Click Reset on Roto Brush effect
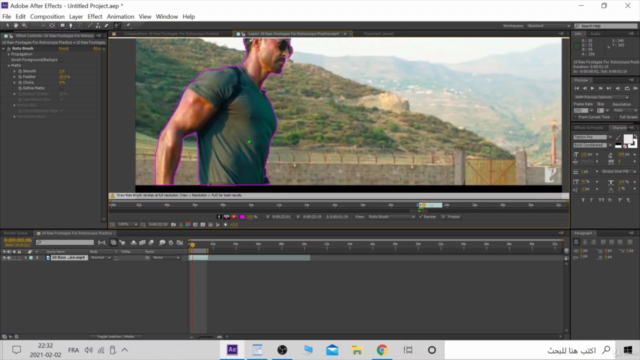 coord(64,49)
